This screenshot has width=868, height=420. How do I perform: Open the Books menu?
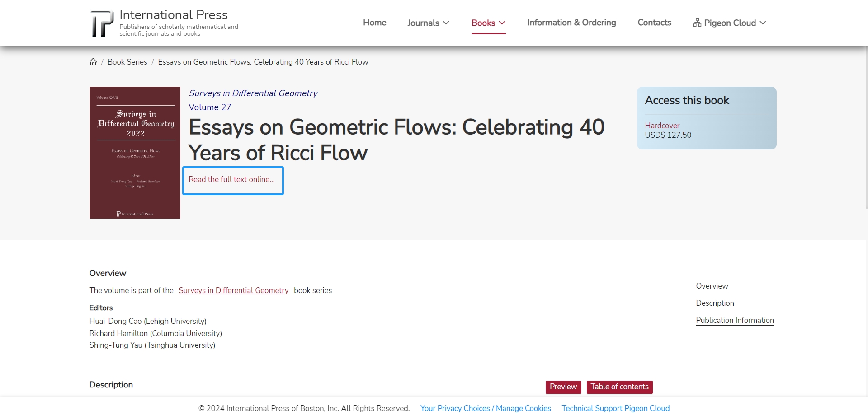[x=488, y=23]
